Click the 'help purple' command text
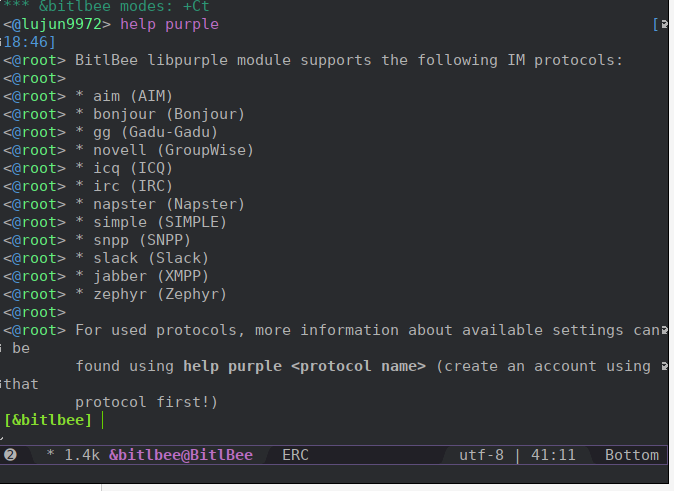The image size is (674, 491). (169, 23)
